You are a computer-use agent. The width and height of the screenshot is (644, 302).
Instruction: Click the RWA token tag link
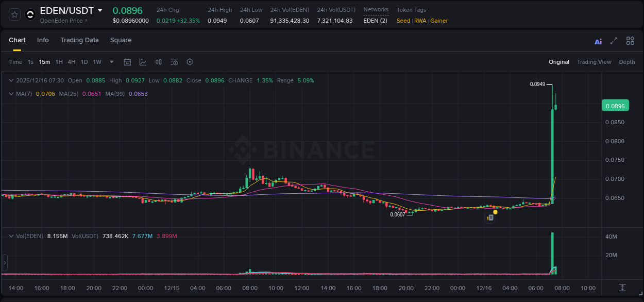click(420, 21)
